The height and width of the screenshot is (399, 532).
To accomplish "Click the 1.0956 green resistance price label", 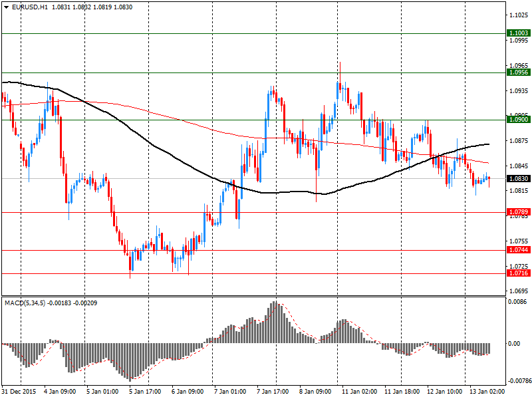I will 519,72.
